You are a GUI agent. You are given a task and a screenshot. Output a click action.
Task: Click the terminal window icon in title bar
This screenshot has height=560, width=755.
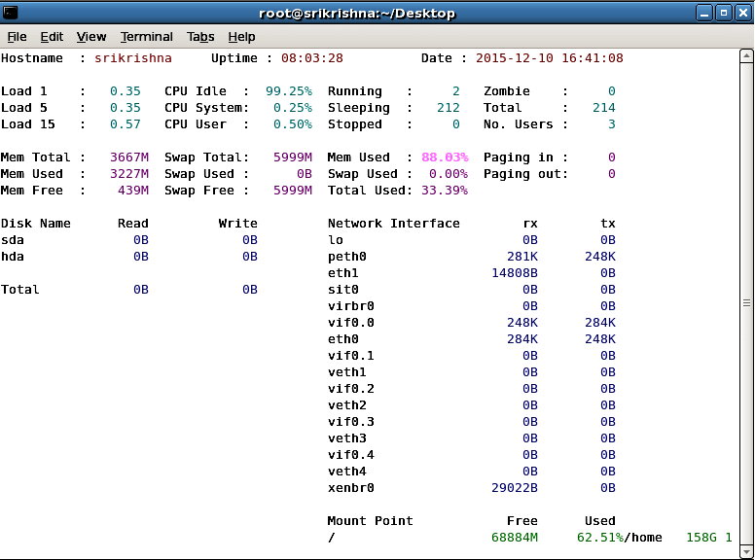point(12,13)
